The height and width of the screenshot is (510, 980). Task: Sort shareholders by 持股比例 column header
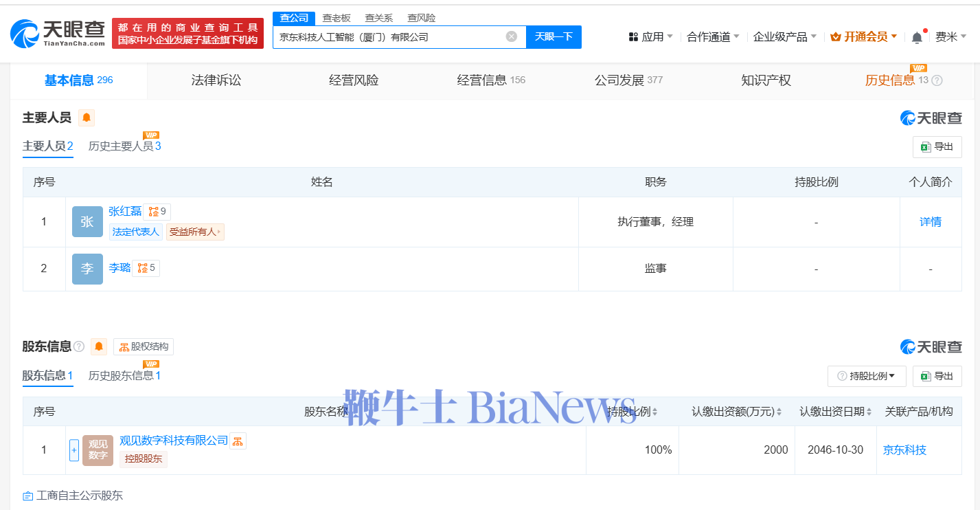click(x=633, y=412)
